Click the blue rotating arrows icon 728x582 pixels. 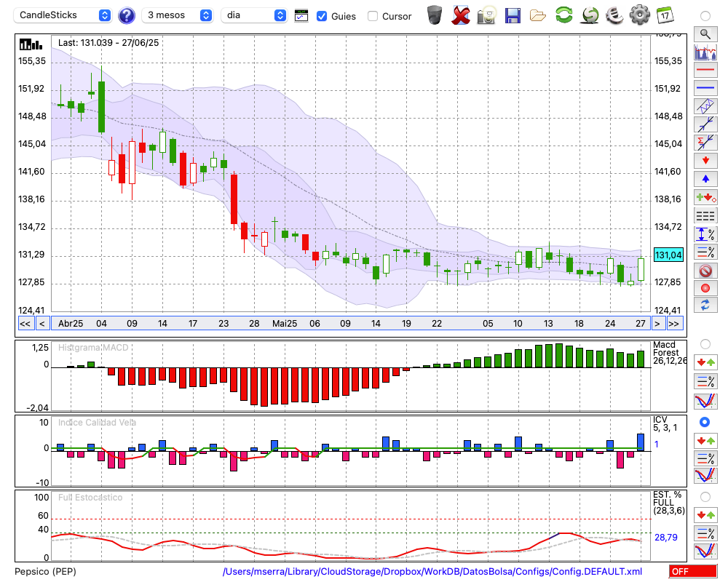[x=705, y=306]
